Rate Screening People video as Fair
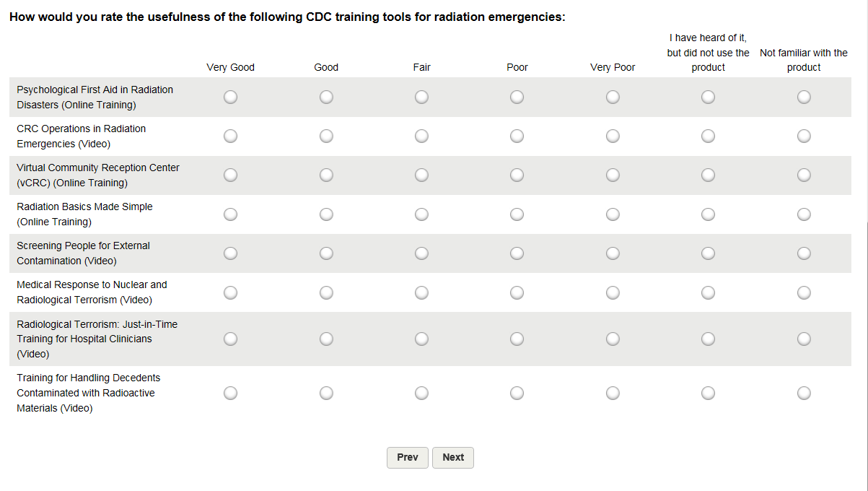868x491 pixels. [x=421, y=253]
